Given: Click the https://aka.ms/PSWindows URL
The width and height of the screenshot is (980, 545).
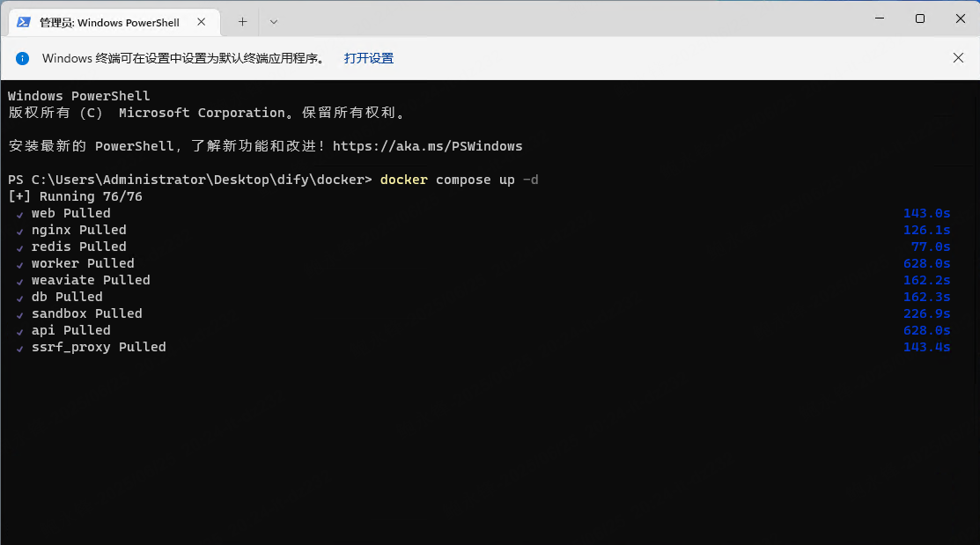Looking at the screenshot, I should click(x=428, y=146).
